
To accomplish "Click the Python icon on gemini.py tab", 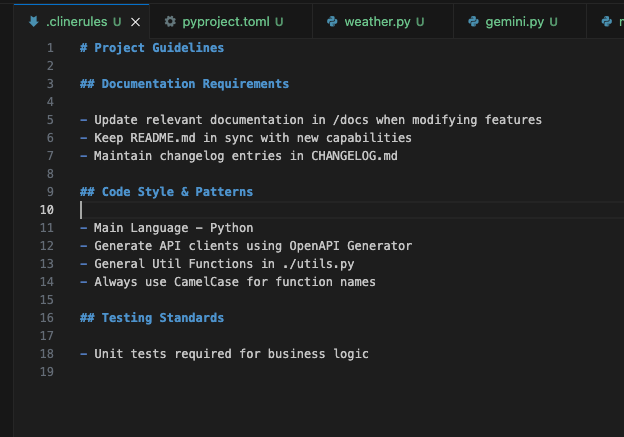I will click(x=473, y=21).
